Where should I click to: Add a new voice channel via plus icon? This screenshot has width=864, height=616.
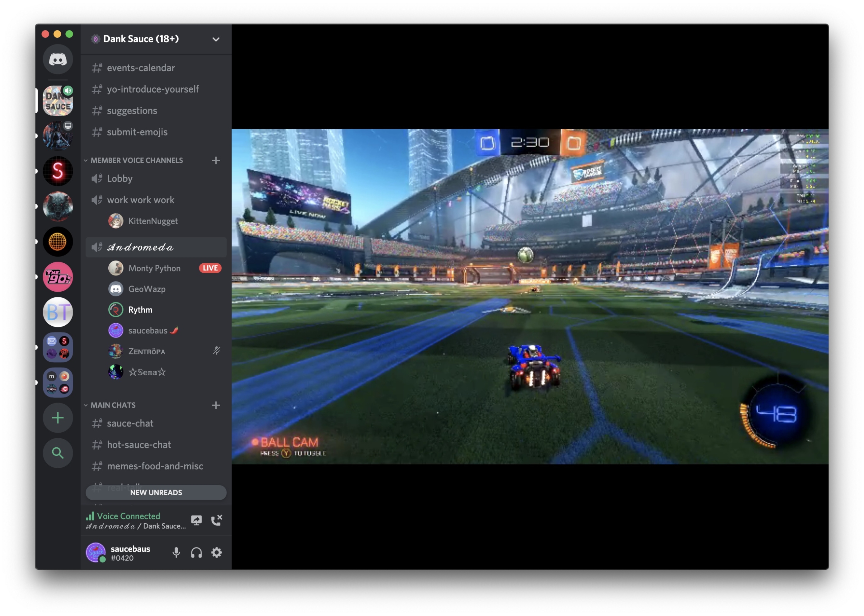point(216,161)
